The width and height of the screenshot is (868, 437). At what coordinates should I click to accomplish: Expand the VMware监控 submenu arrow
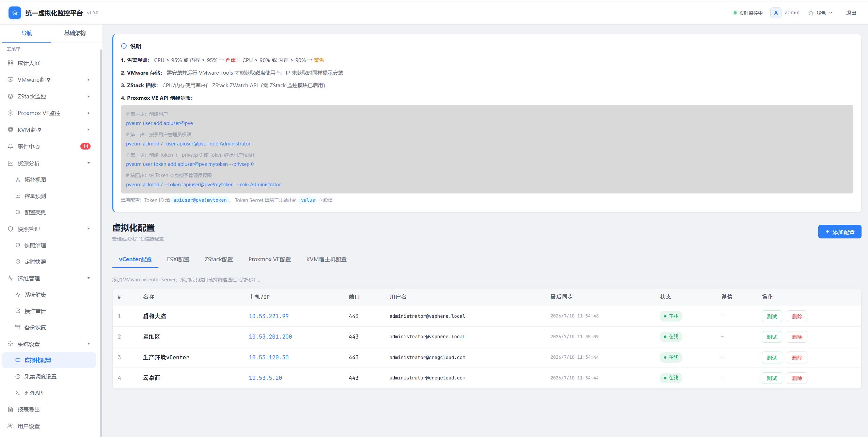89,80
